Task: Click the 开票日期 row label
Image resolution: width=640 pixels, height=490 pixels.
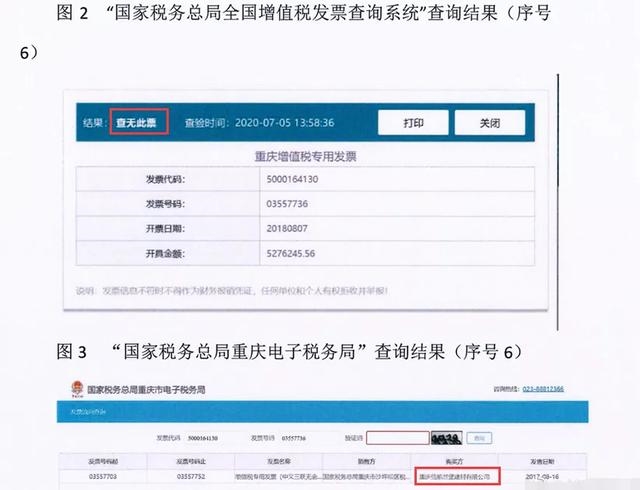Action: tap(165, 229)
